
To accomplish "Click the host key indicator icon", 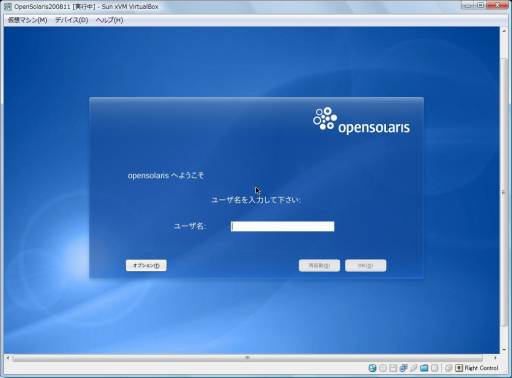I will (x=459, y=368).
